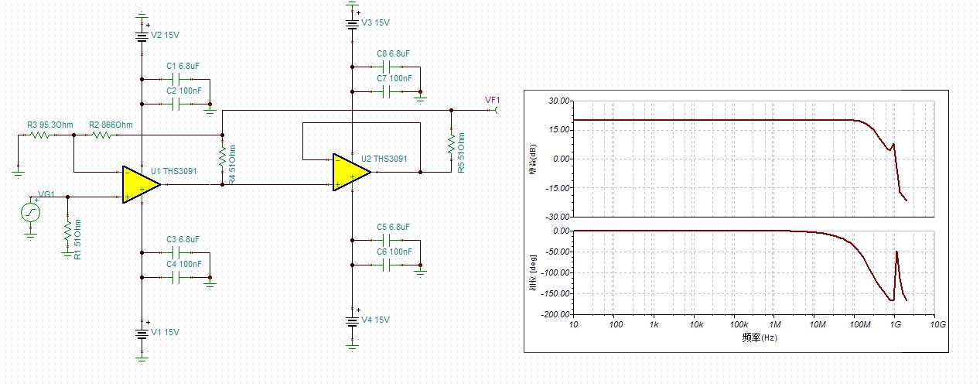
Task: Click the 'U2 THS3091' label
Action: tap(384, 158)
